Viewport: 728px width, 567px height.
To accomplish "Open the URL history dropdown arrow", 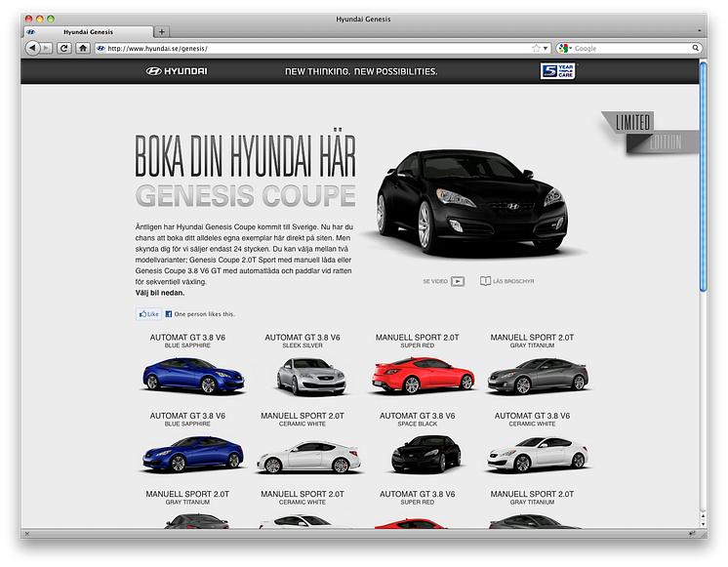I will [546, 48].
